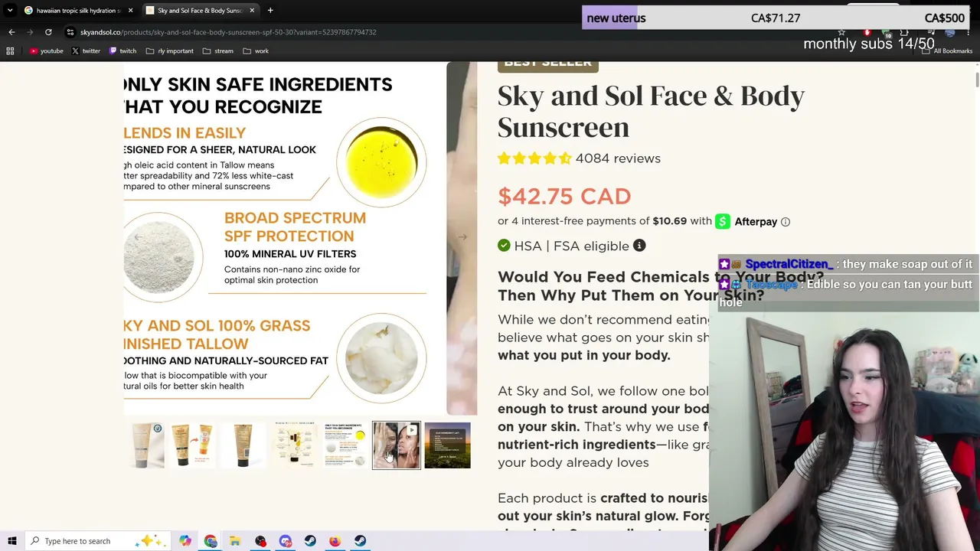Screen dimensions: 980x551
Task: Close the hawaiian tropic silk hydration tab
Action: [130, 11]
